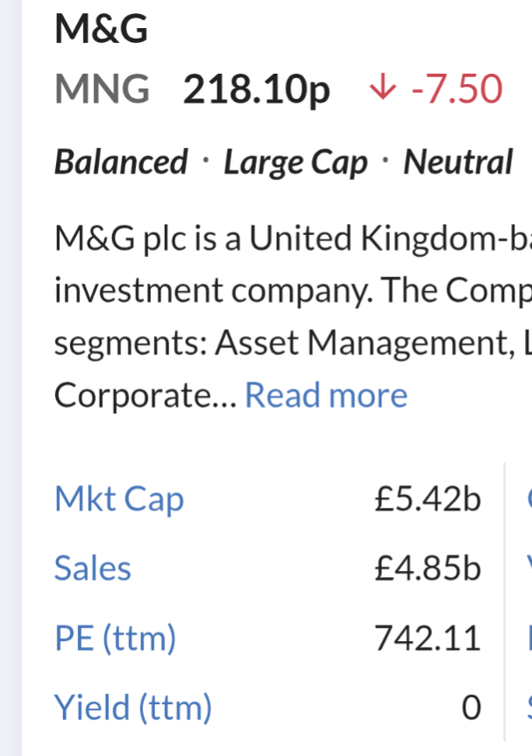Click the truncated Corporate… text
The image size is (532, 756).
pos(145,396)
